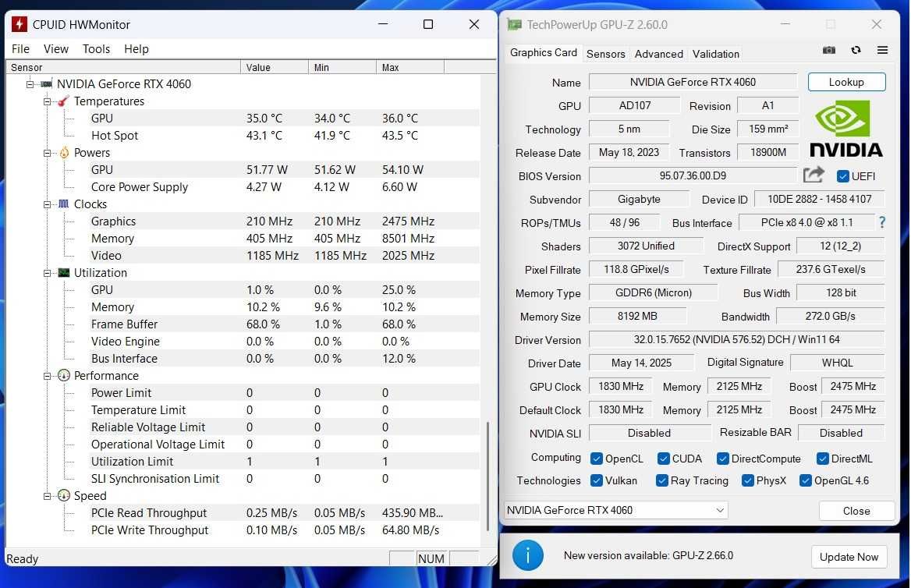Click the NVIDIA GeForce RTX 4060 card icon
911x588 pixels.
[47, 84]
